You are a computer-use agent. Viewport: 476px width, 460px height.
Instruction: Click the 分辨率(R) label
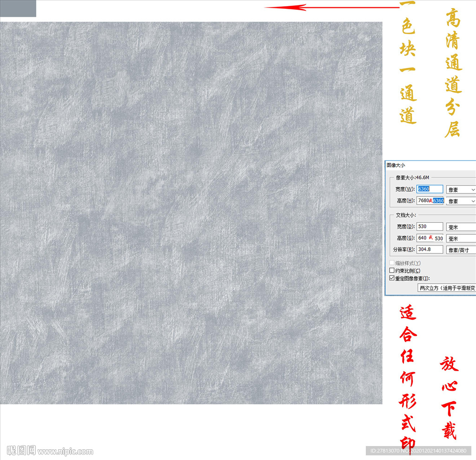tap(404, 249)
